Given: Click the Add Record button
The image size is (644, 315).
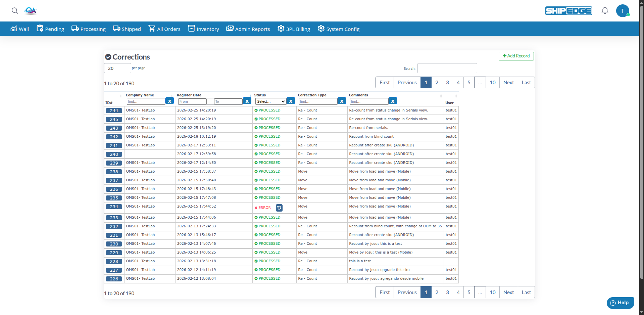Looking at the screenshot, I should (x=516, y=56).
